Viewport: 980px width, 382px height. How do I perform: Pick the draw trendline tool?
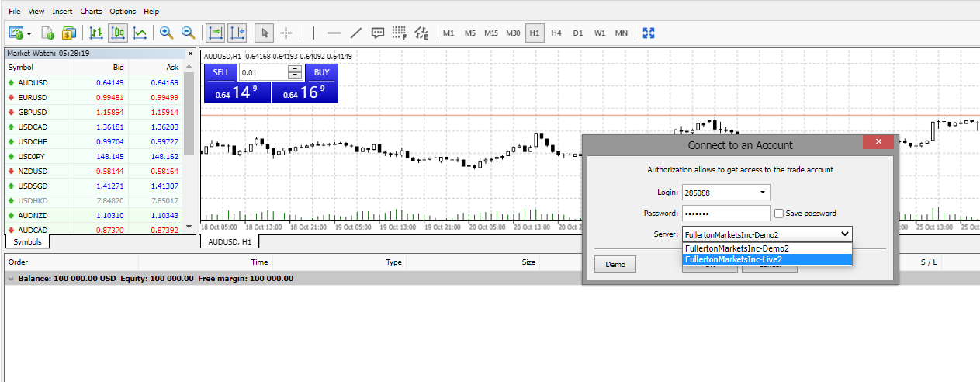coord(356,33)
